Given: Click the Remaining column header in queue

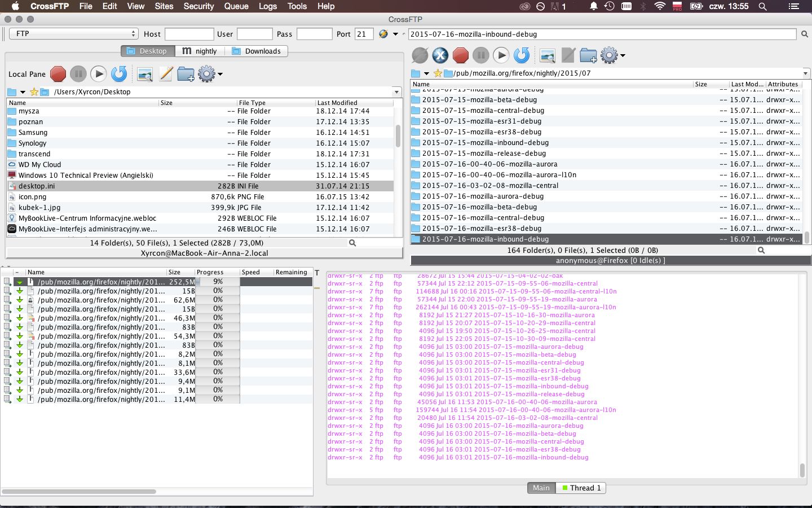Looking at the screenshot, I should point(292,272).
